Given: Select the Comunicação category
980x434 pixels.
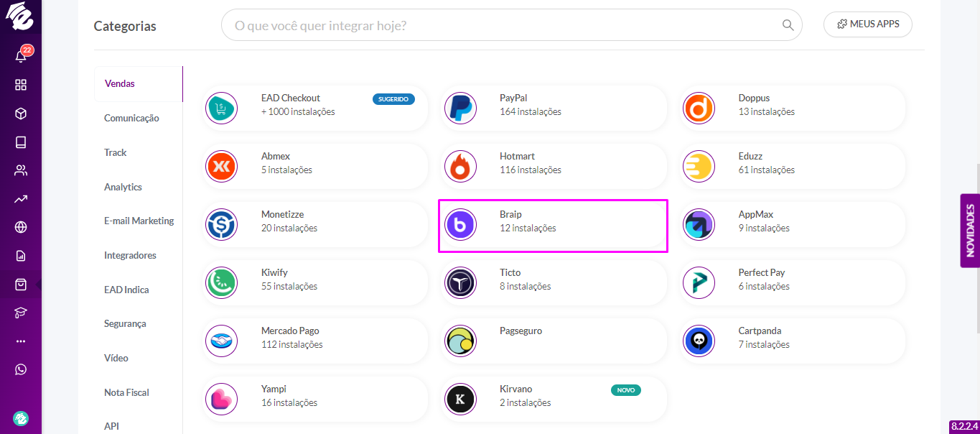Looking at the screenshot, I should pyautogui.click(x=131, y=118).
